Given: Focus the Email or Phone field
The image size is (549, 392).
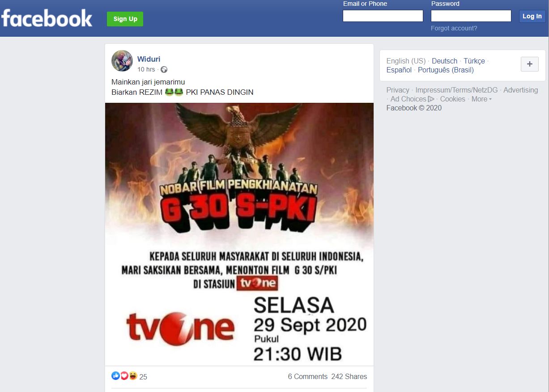Looking at the screenshot, I should (383, 16).
